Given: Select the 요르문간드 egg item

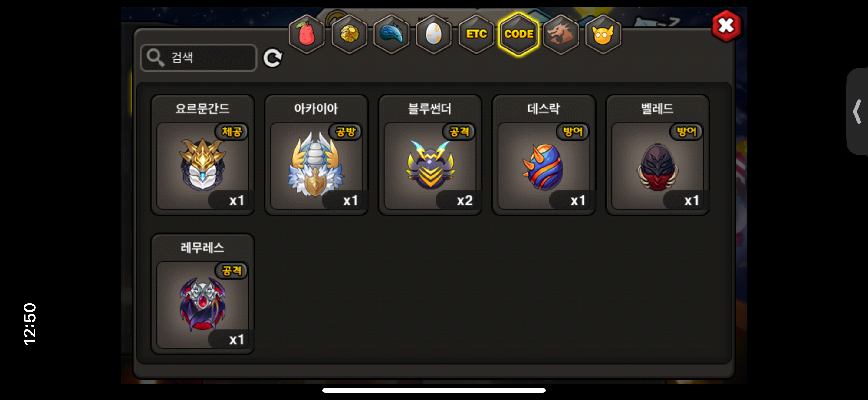Looking at the screenshot, I should (202, 155).
